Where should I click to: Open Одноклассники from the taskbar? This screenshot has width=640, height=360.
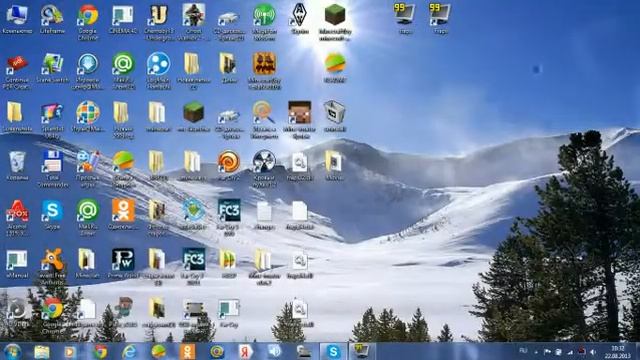[x=187, y=351]
